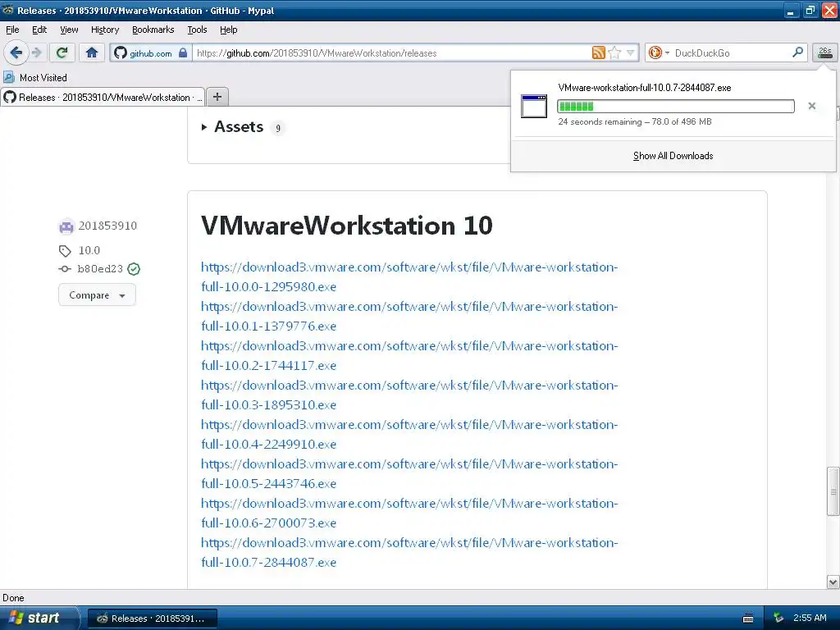
Task: Open the 10.0.6-2700073.exe download link
Action: 409,514
